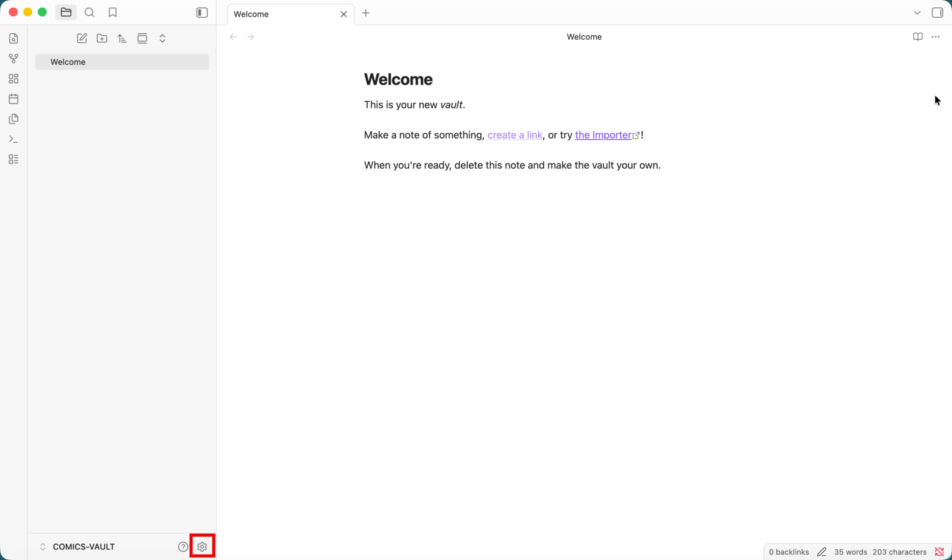Open the graph view ribbon icon
This screenshot has width=952, height=560.
click(x=14, y=58)
